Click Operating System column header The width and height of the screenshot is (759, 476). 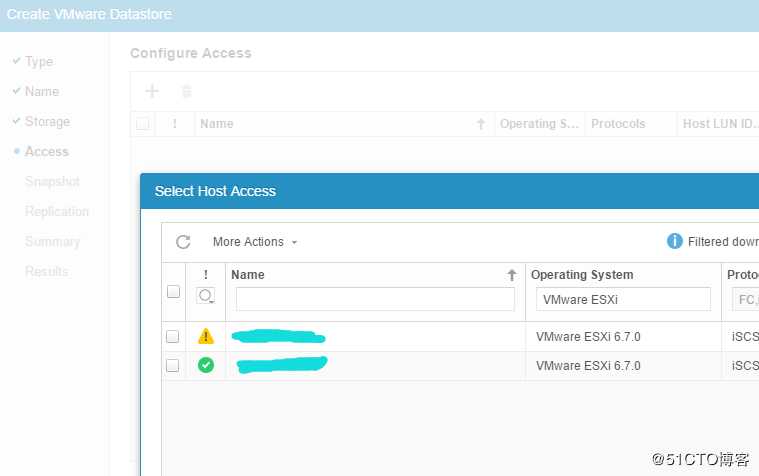[582, 275]
